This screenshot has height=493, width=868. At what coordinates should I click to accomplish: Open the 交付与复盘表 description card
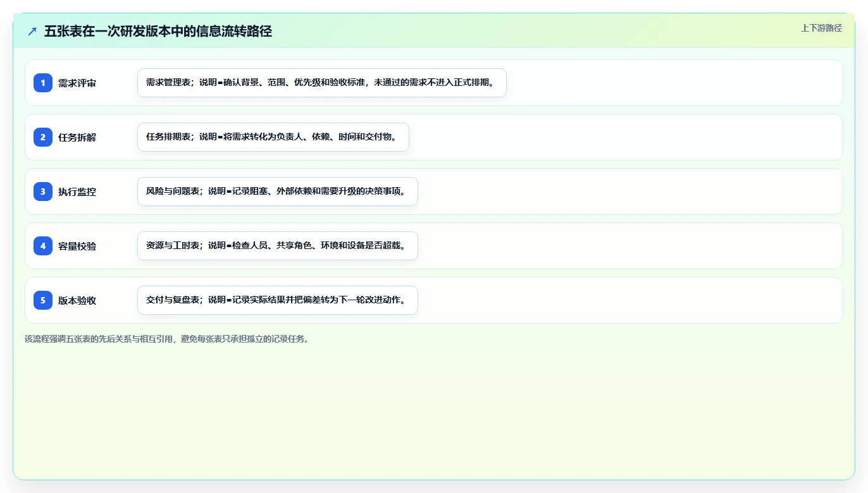point(278,300)
